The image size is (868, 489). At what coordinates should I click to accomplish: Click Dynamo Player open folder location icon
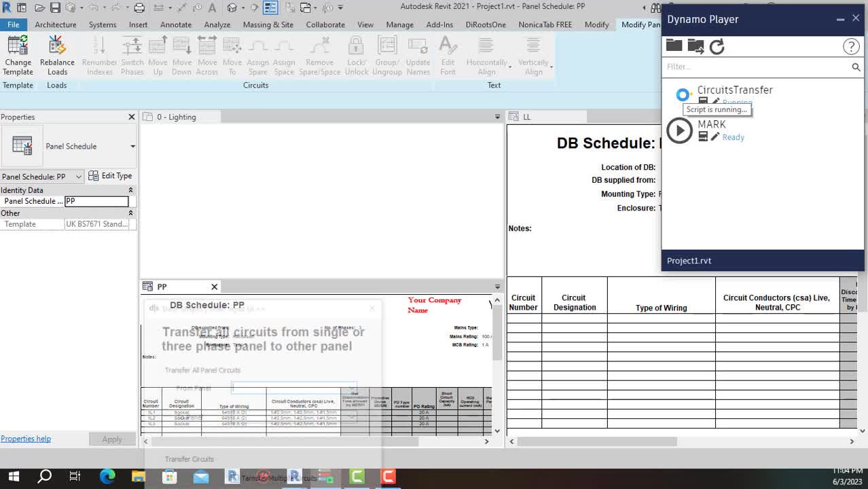pos(695,46)
